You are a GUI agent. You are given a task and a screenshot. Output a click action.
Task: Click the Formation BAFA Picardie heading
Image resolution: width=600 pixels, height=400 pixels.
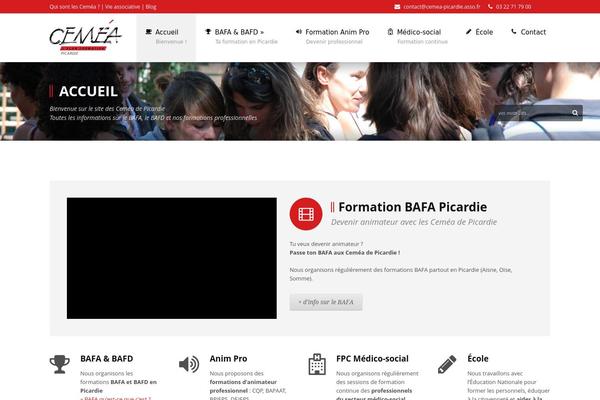point(412,207)
